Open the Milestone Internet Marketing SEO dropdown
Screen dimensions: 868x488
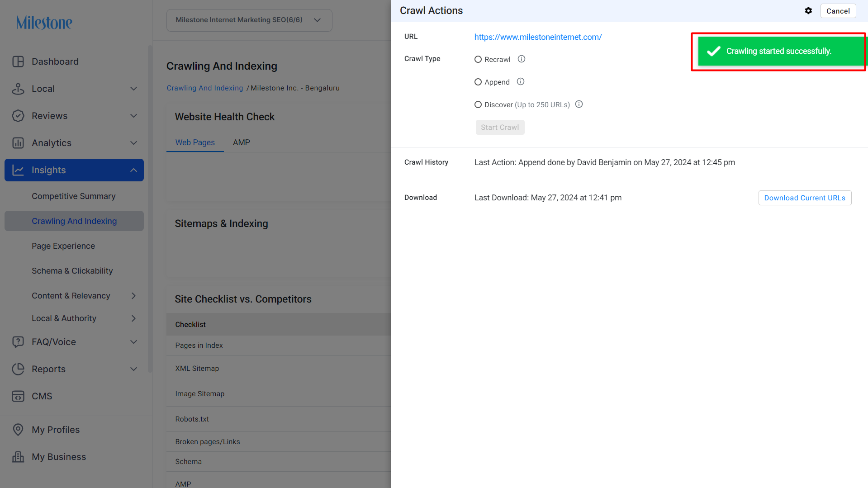[249, 20]
